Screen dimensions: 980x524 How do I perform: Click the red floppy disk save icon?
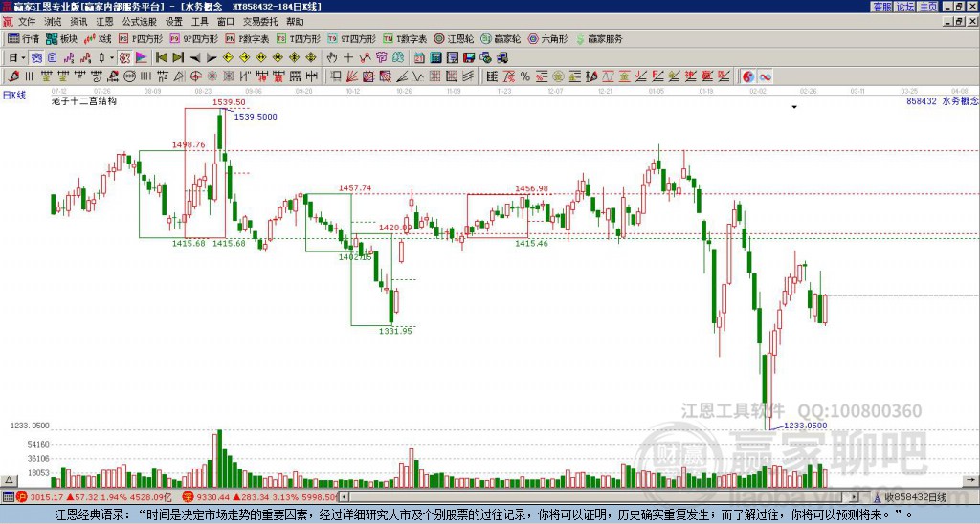[469, 57]
